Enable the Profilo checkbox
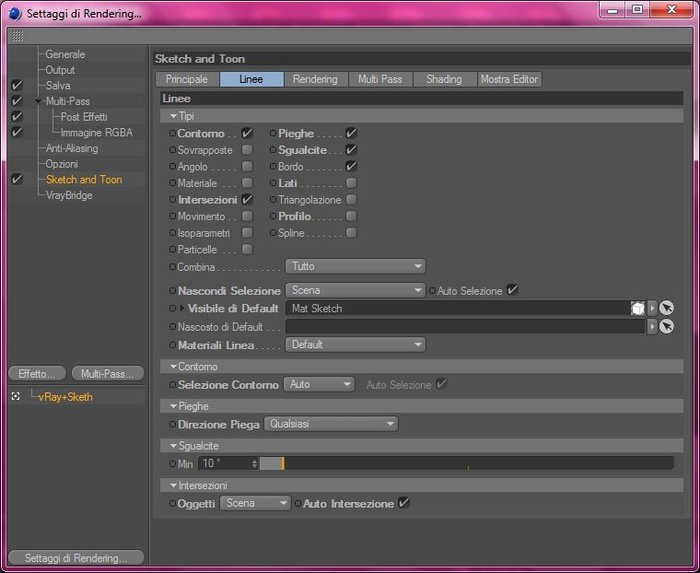 click(x=351, y=216)
